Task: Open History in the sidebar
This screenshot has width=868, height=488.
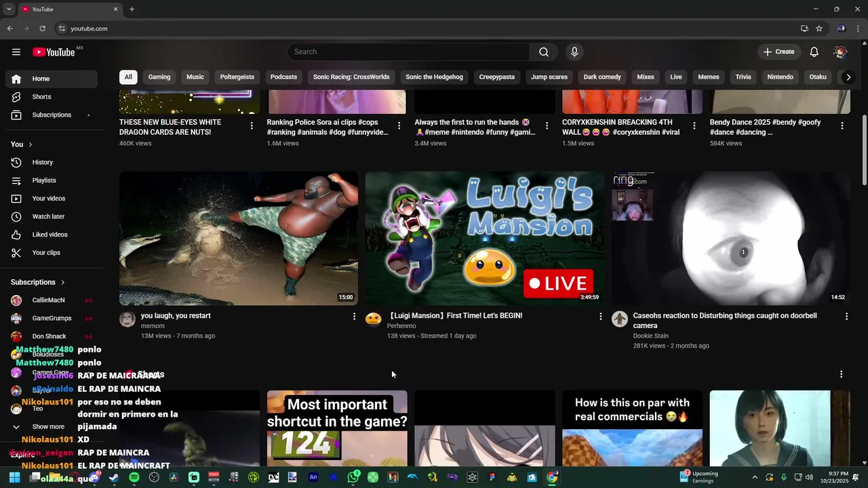Action: tap(52, 163)
